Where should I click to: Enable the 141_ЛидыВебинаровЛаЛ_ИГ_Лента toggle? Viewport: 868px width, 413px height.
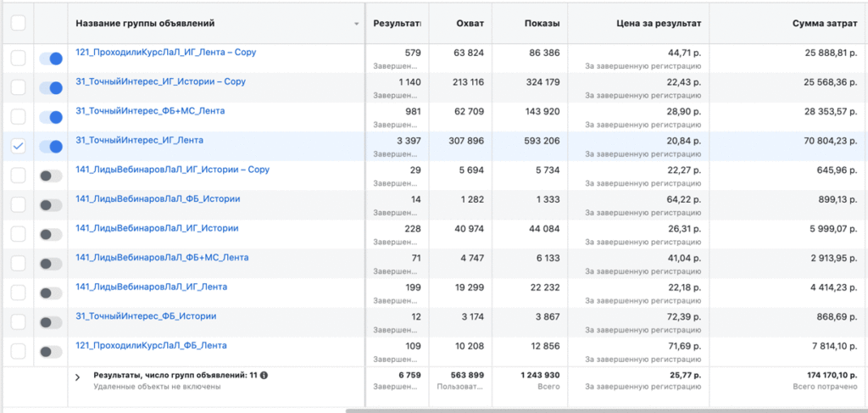point(51,293)
